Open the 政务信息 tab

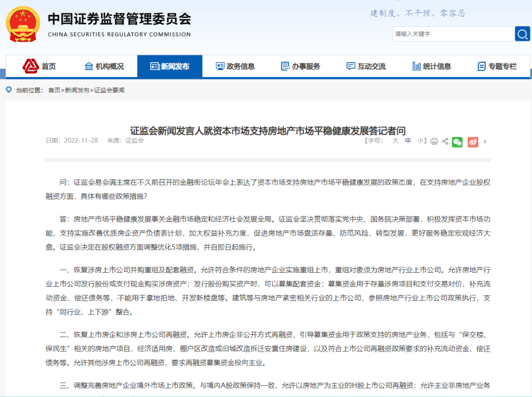click(x=235, y=66)
